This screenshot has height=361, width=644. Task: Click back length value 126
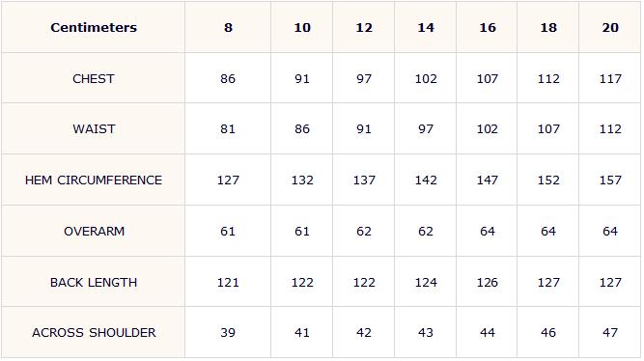488,282
